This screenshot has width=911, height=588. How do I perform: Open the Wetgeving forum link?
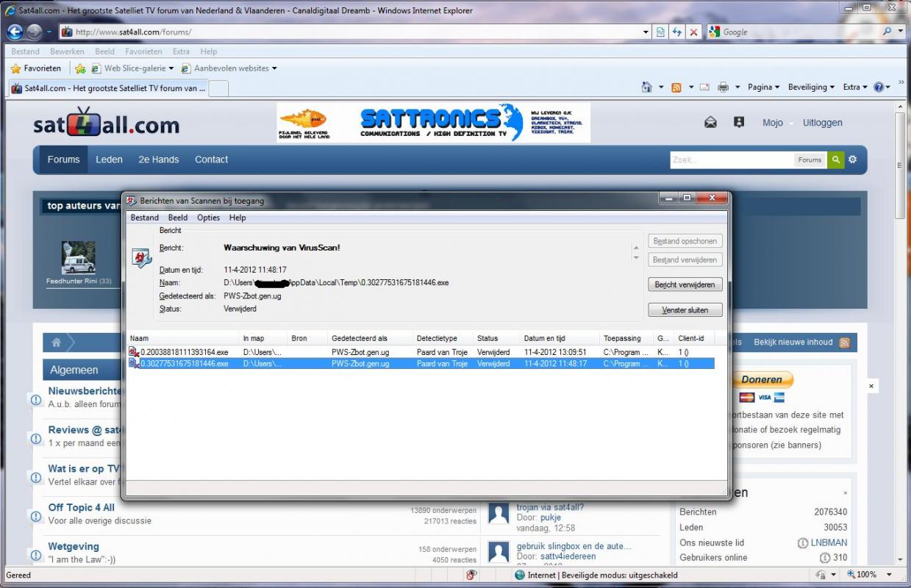pos(74,546)
